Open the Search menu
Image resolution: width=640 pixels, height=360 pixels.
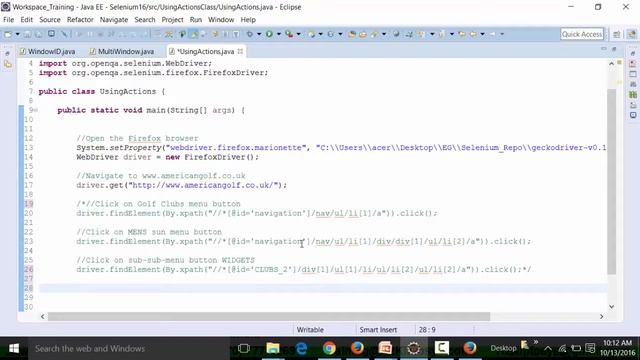point(145,20)
